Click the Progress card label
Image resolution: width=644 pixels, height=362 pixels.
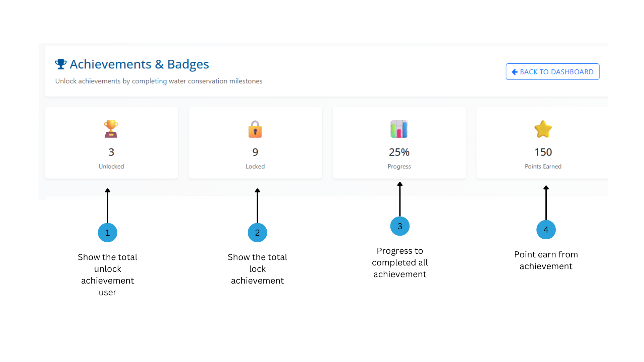click(x=399, y=167)
